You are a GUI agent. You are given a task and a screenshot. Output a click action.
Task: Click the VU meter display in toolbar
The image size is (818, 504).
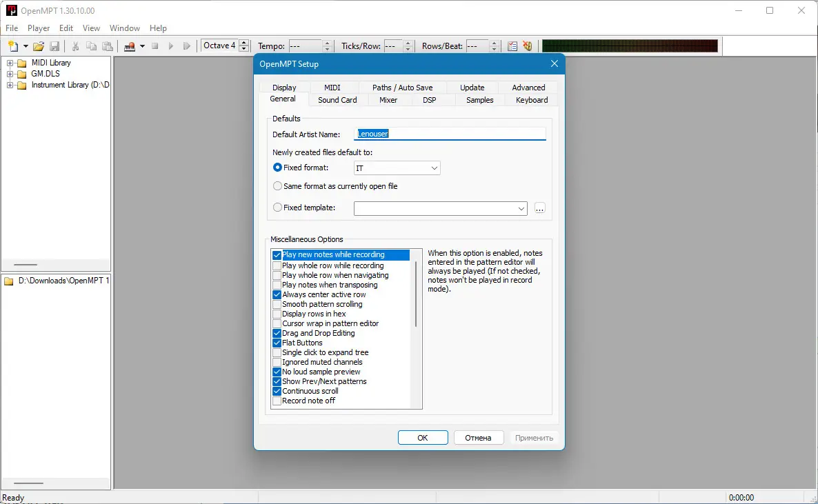pos(630,46)
